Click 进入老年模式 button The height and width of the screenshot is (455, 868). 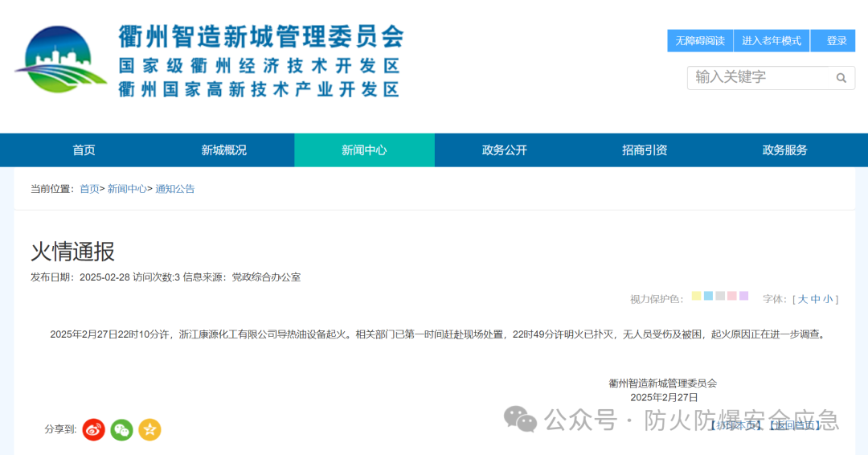click(x=772, y=41)
